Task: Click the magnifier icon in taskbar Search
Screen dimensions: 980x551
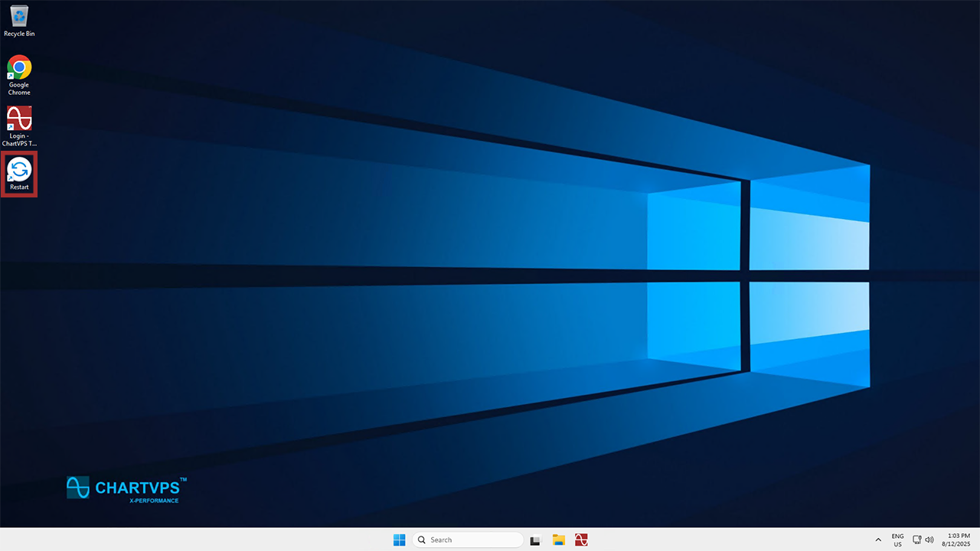Action: click(422, 540)
